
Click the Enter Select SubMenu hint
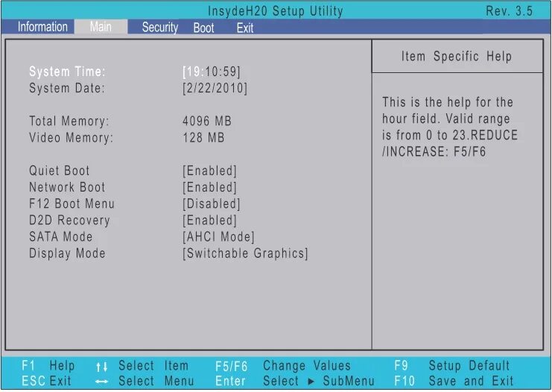[295, 381]
